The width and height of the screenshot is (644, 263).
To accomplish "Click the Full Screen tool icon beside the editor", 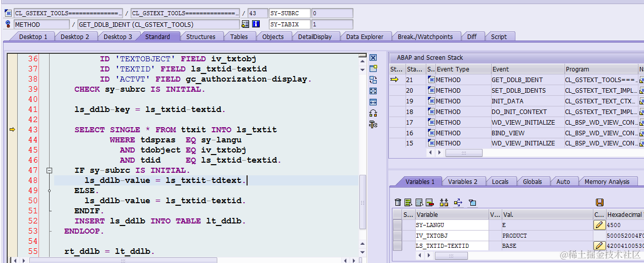I will coord(373,91).
